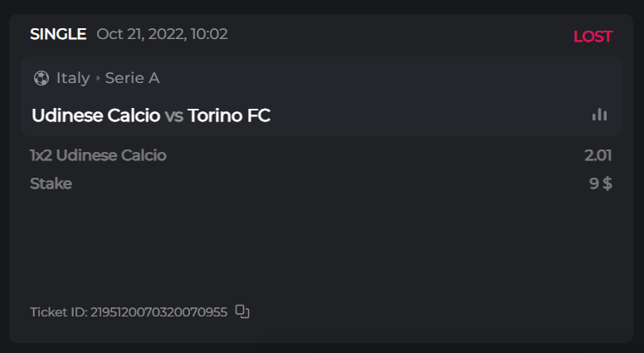Viewport: 644px width, 353px height.
Task: Click the 'Ticket ID:' label
Action: click(58, 312)
